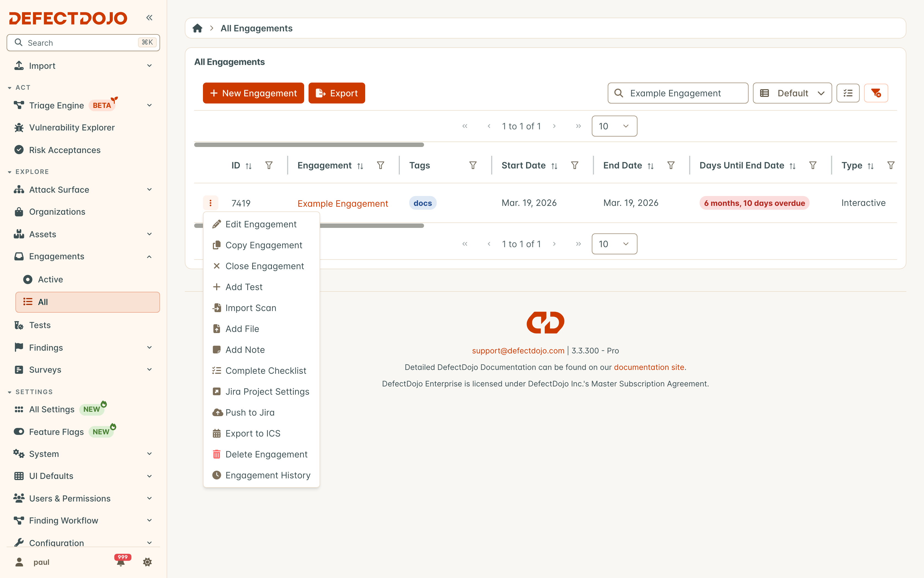Sort by Start Date arrows
Screen dimensions: 924x578
tap(554, 166)
